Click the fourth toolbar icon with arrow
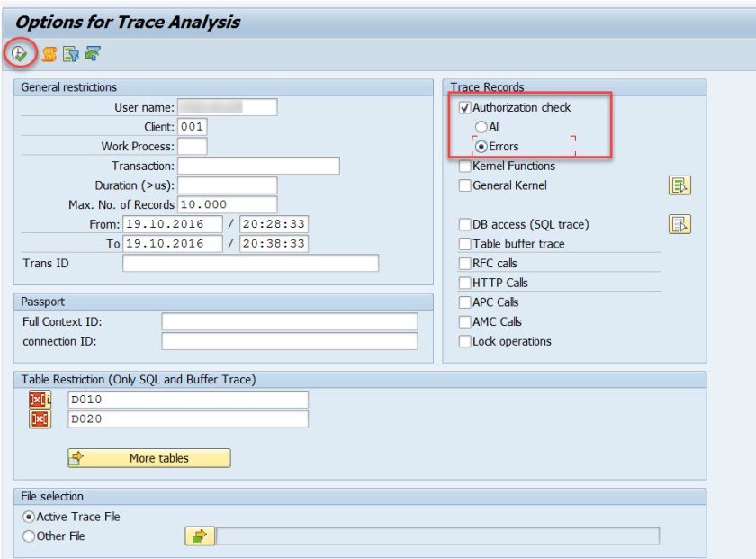The image size is (756, 559). point(93,53)
